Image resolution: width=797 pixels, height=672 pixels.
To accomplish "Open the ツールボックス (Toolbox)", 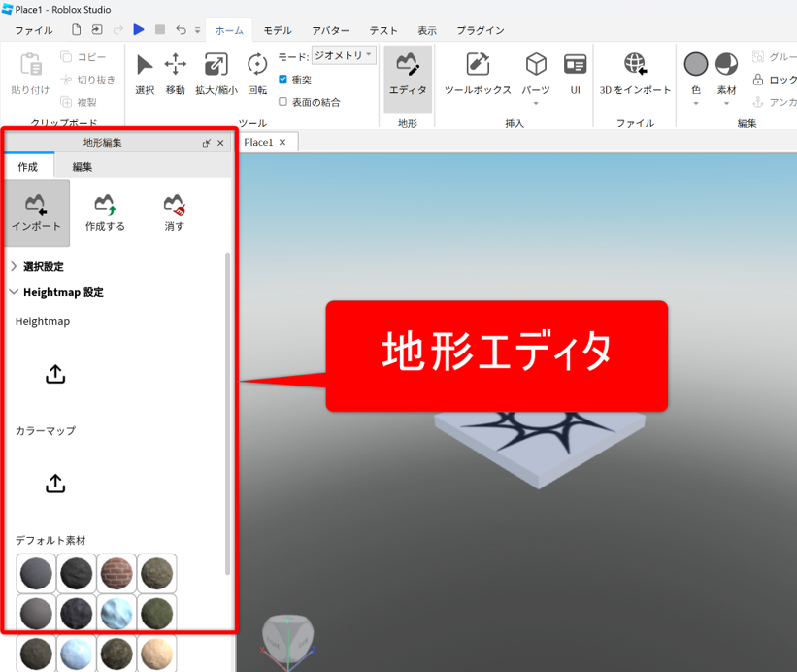I will (x=478, y=73).
